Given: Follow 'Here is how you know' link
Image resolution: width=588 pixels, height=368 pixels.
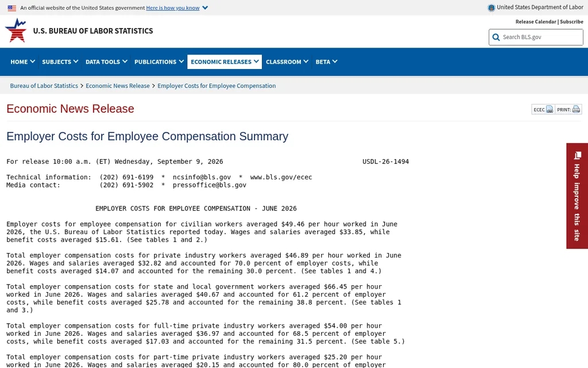Looking at the screenshot, I should tap(173, 8).
